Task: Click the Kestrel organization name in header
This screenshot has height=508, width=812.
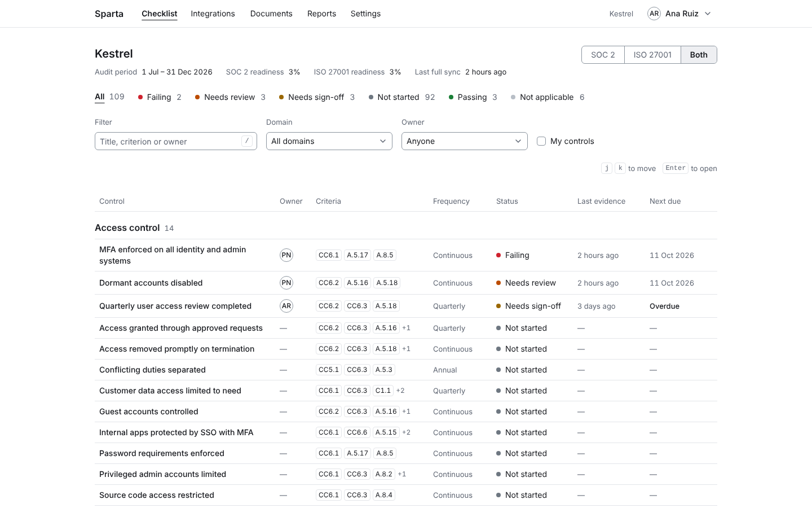Action: pyautogui.click(x=621, y=14)
